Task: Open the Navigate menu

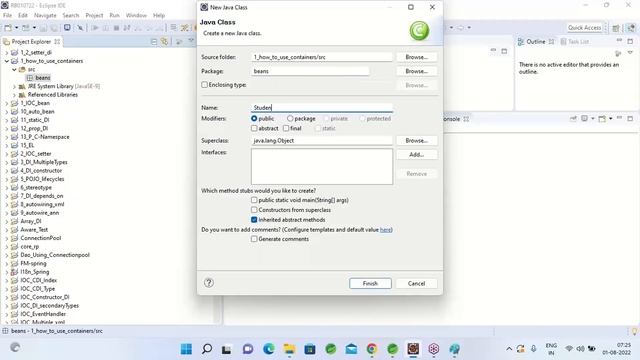Action: pyautogui.click(x=45, y=15)
